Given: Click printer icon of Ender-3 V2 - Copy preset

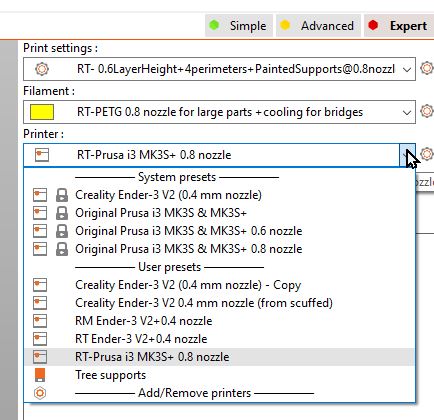Looking at the screenshot, I should coord(40,285).
